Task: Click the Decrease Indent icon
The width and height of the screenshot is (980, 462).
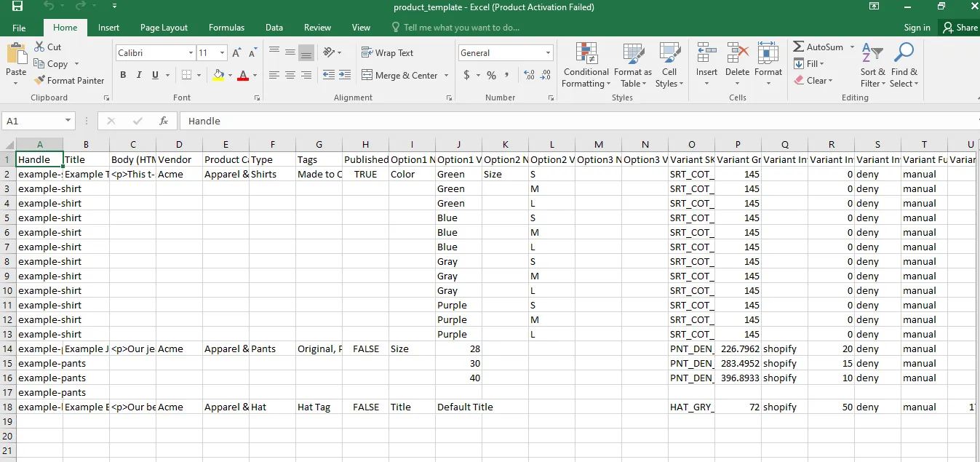Action: coord(328,75)
